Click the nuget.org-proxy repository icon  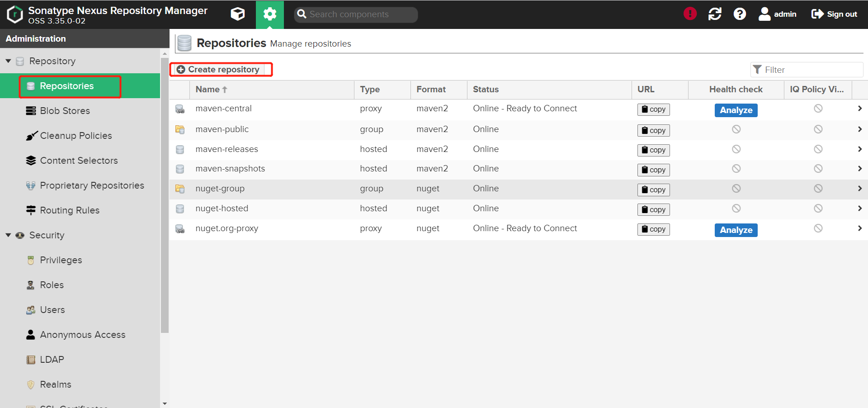click(180, 229)
